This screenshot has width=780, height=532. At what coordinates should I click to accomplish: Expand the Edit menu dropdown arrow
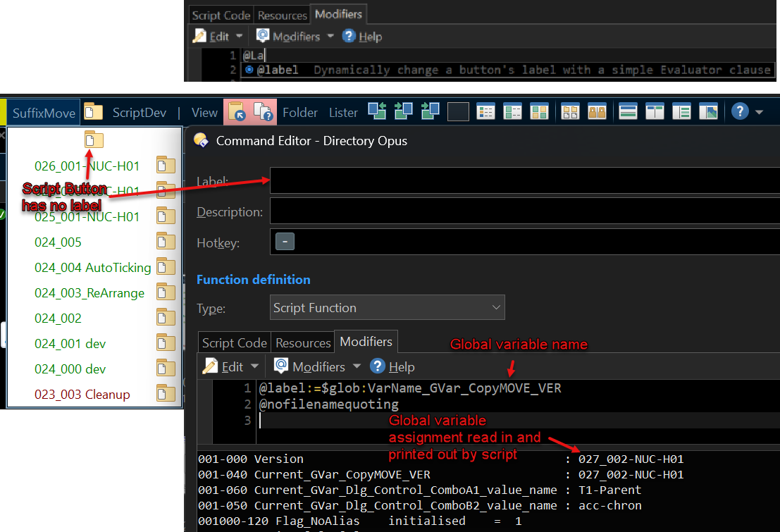click(x=254, y=367)
